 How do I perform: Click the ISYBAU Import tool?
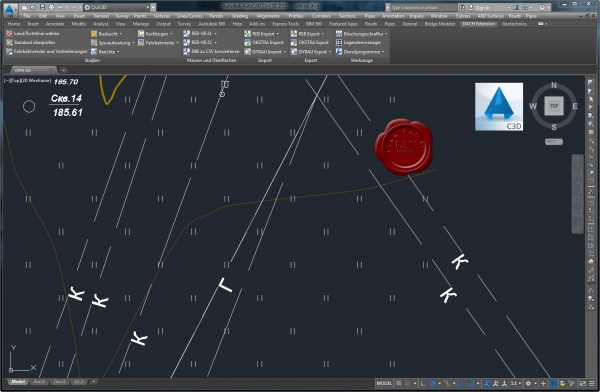coord(266,51)
